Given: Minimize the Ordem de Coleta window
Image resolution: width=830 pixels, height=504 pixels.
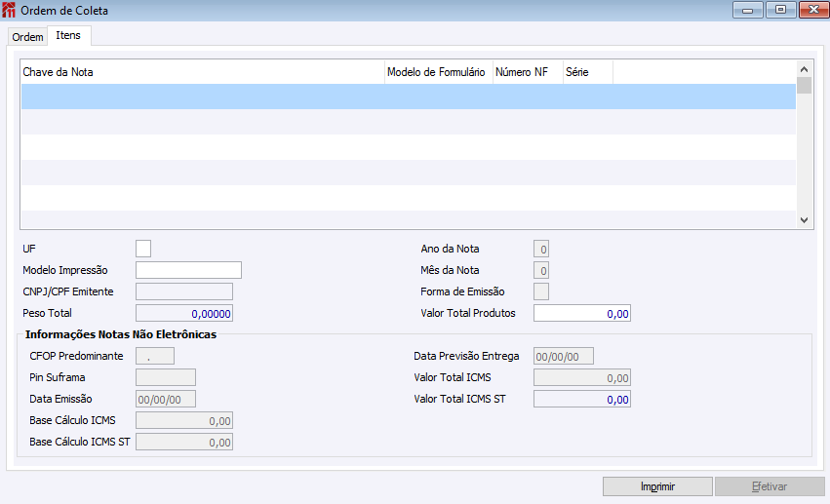Looking at the screenshot, I should pos(747,10).
